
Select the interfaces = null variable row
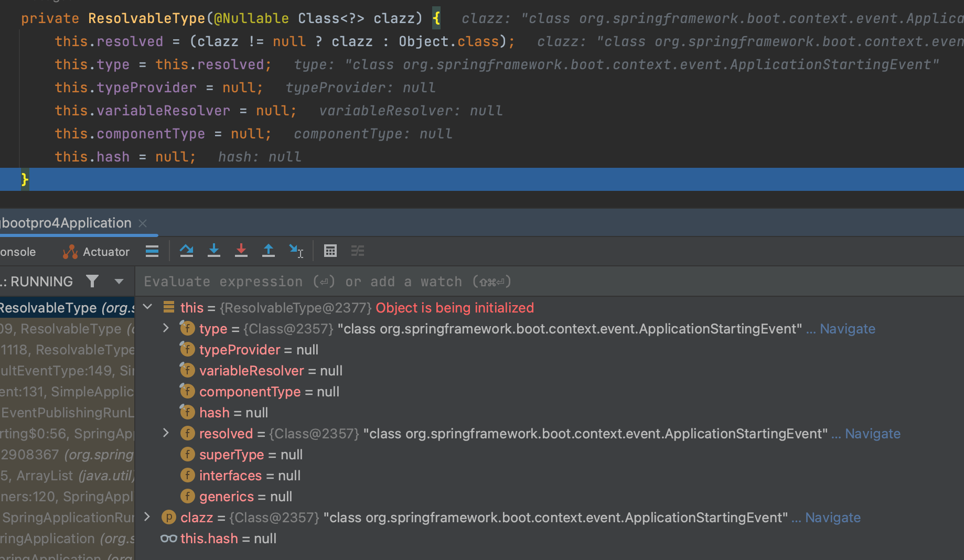[x=550, y=476]
